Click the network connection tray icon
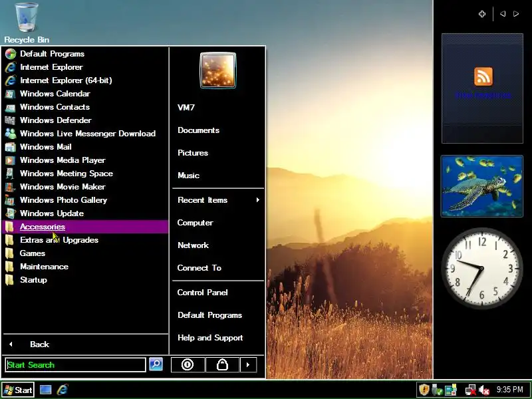 pos(471,390)
